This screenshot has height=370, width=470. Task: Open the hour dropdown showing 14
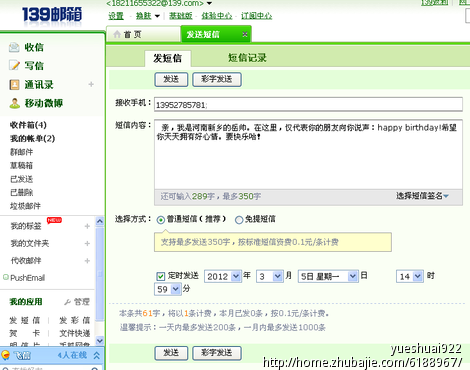410,276
